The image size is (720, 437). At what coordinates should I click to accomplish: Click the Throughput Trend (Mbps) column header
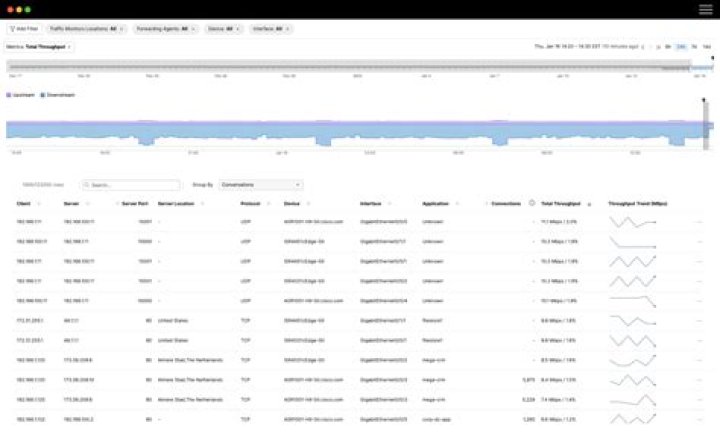(x=638, y=204)
